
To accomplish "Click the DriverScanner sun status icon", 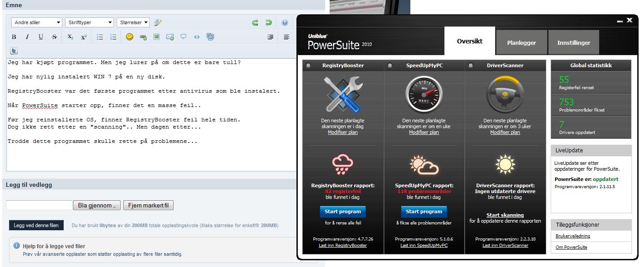I will pyautogui.click(x=505, y=164).
